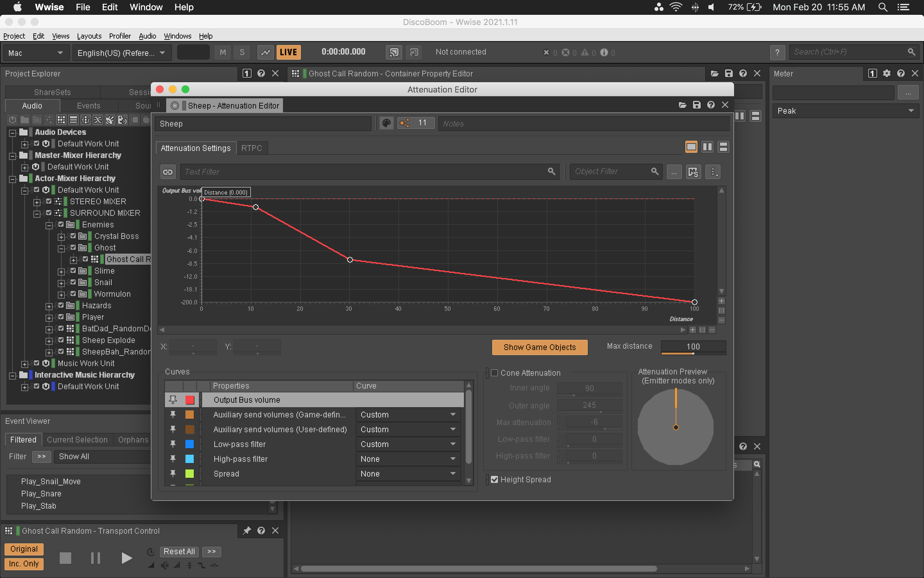Click the Max distance slider field
Image resolution: width=924 pixels, height=578 pixels.
pyautogui.click(x=693, y=347)
